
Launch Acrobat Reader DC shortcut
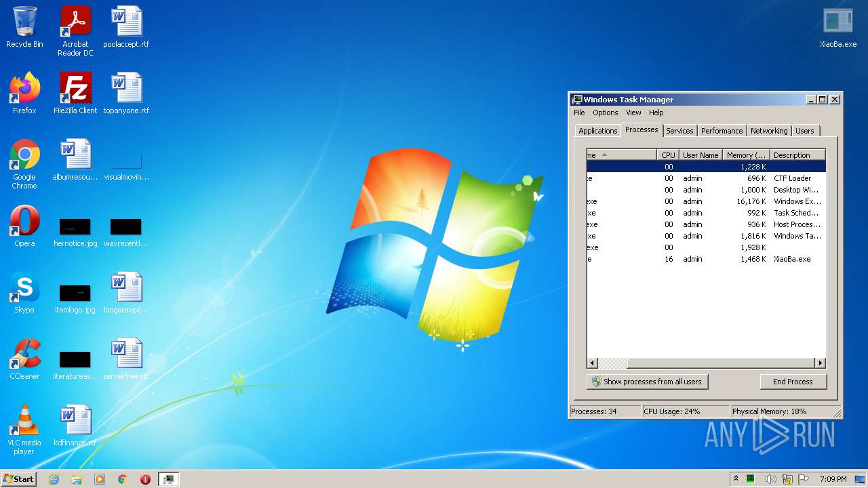[x=75, y=31]
